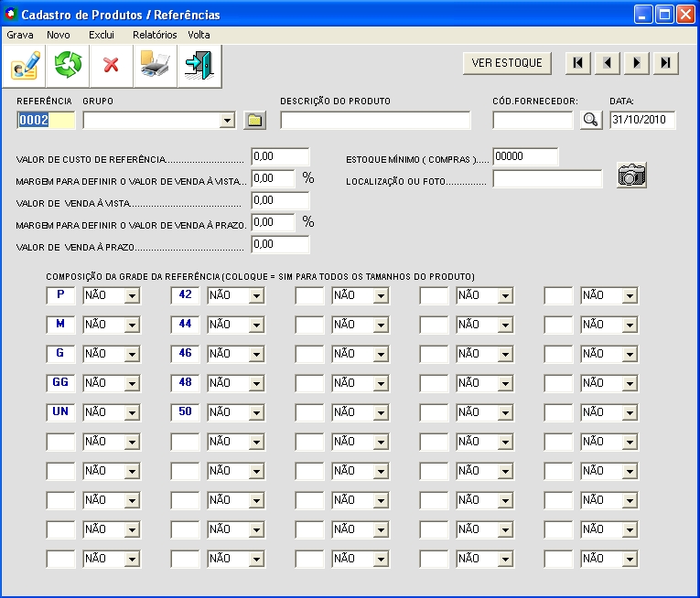
Task: Open the NÃO dropdown for size 42
Action: 257,295
